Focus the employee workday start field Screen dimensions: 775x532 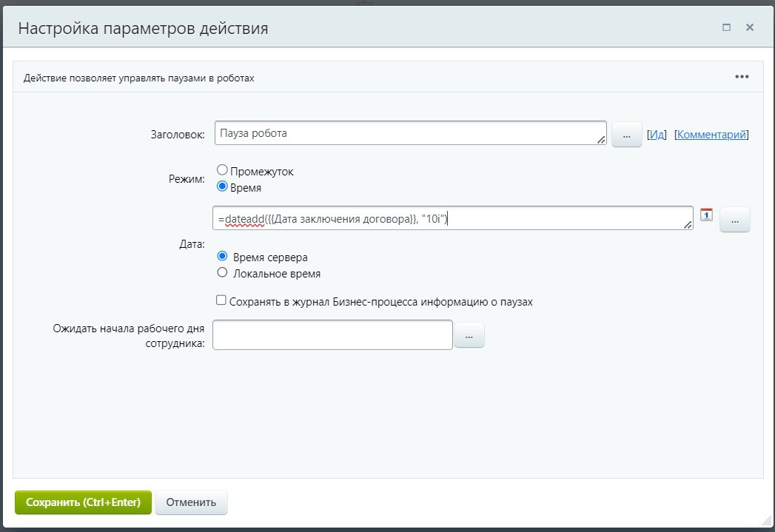click(332, 334)
